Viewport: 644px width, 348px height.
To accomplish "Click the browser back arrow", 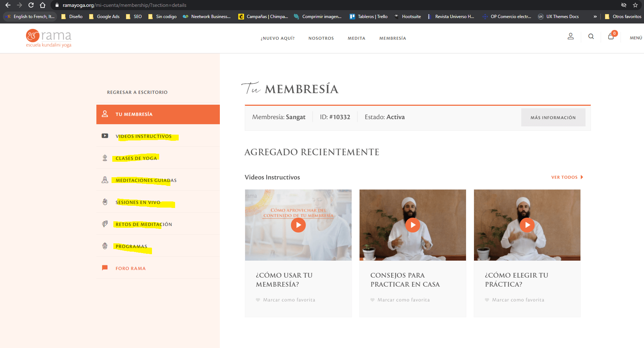I will 8,5.
